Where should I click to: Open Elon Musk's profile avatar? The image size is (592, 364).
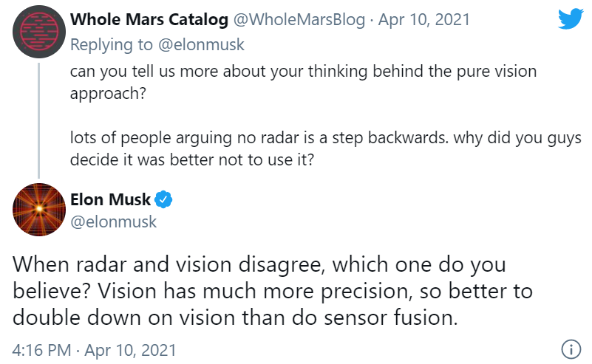[39, 210]
